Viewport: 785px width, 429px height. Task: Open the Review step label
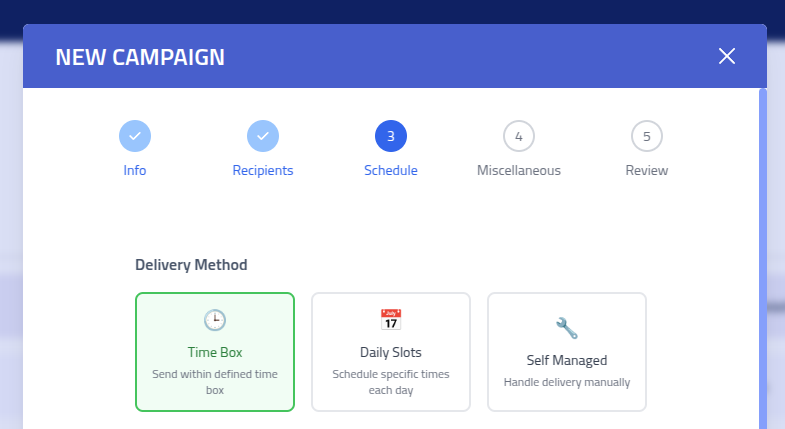tap(647, 170)
